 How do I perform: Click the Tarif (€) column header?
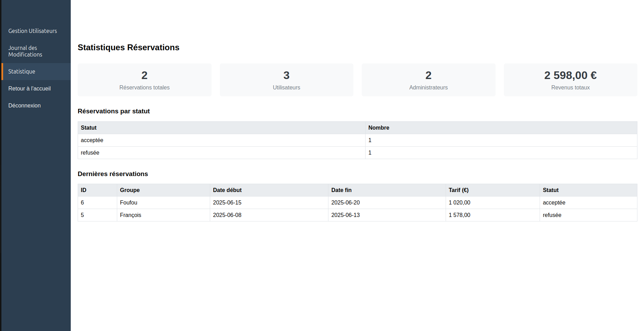click(x=458, y=190)
